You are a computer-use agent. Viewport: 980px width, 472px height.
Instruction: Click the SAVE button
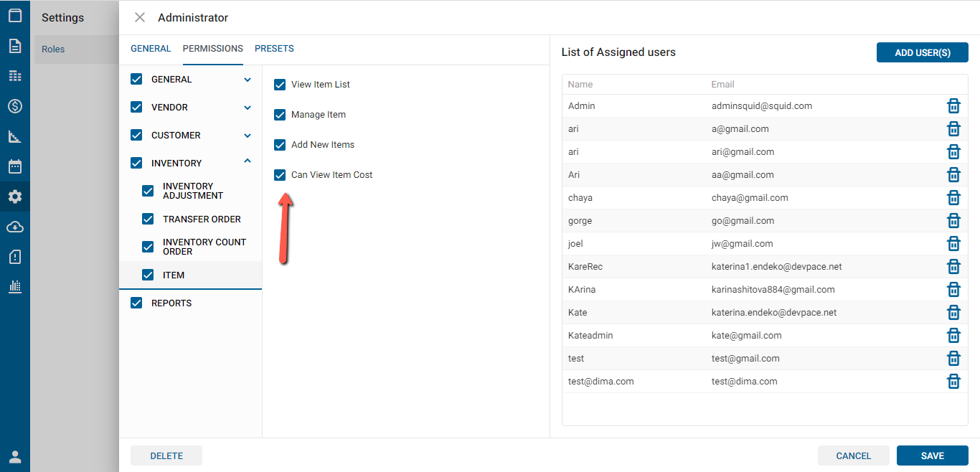(x=932, y=456)
